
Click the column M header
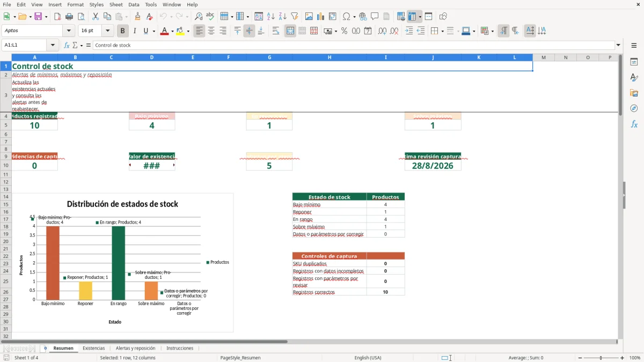(x=543, y=57)
